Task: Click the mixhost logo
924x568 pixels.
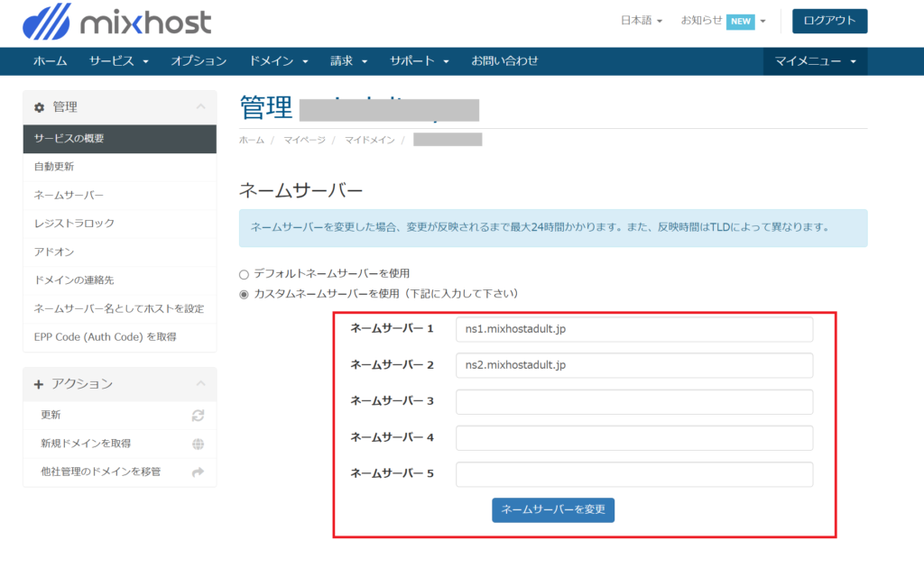Action: coord(116,21)
